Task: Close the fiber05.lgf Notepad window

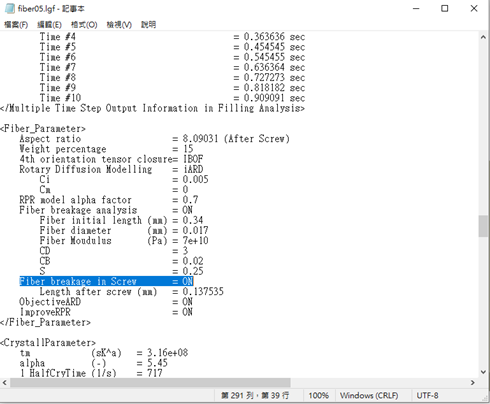Action: 474,9
